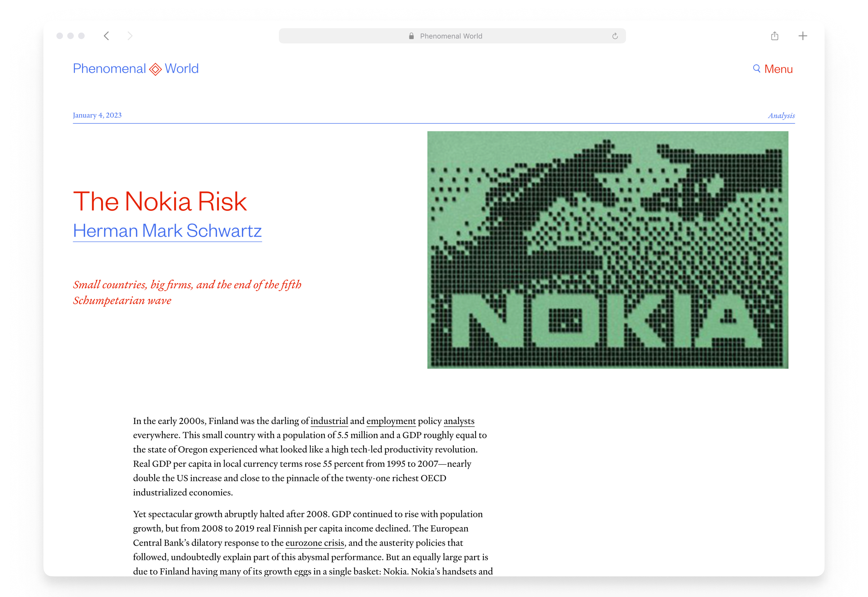Follow the 'analysts' hyperlink
The height and width of the screenshot is (597, 868).
tap(459, 421)
